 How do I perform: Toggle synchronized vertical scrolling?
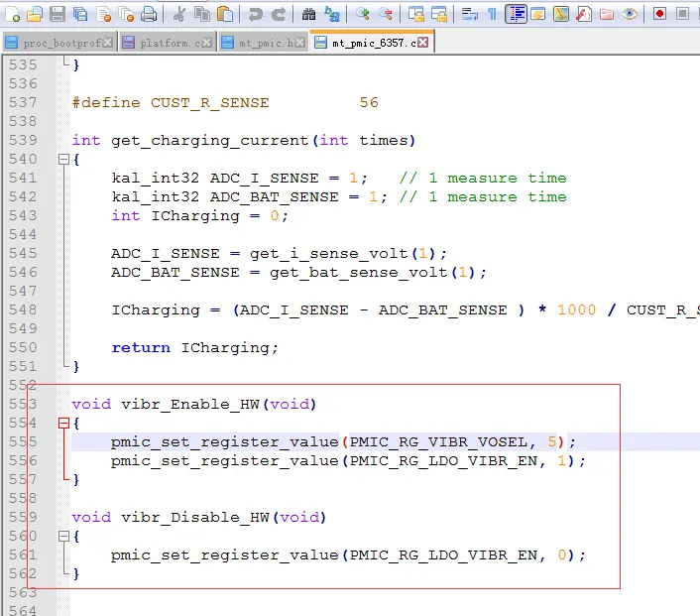(x=416, y=14)
